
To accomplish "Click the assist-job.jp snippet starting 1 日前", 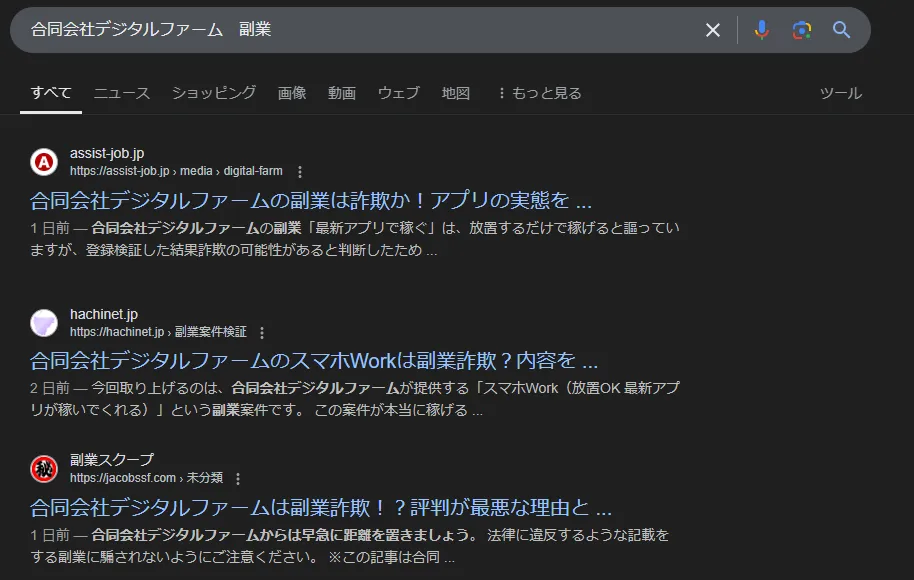I will tap(354, 239).
